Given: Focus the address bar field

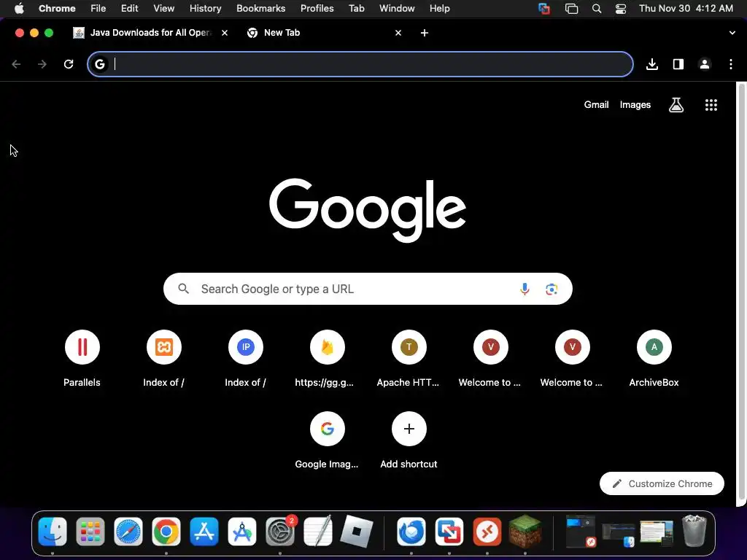Looking at the screenshot, I should [x=360, y=64].
